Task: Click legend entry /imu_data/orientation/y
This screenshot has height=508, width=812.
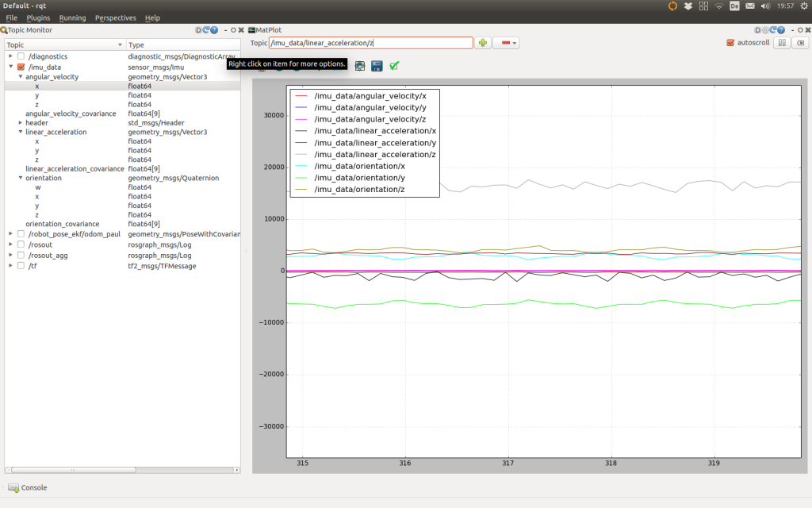Action: click(359, 178)
